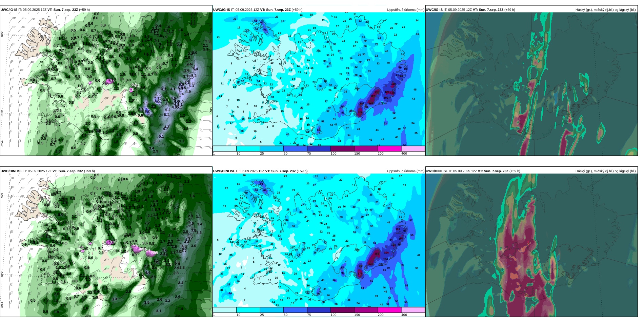Click the UWC/IG-IS 'Uppsöfnuð úrkoma (mm)' title

click(405, 10)
